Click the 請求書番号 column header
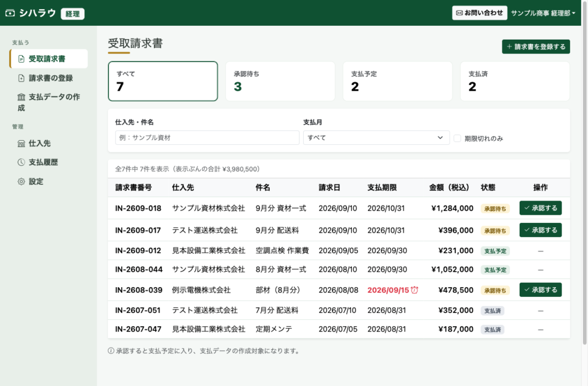This screenshot has height=386, width=588. click(133, 188)
